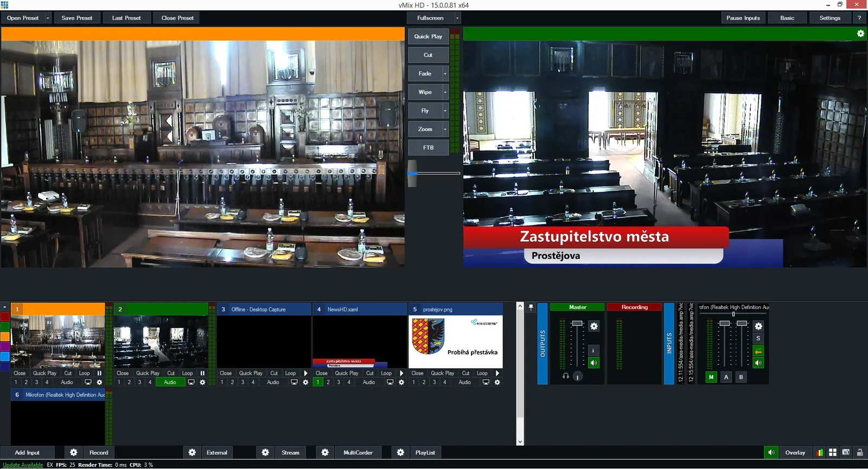Switch to the Basic view
The height and width of the screenshot is (469, 868).
tap(787, 18)
